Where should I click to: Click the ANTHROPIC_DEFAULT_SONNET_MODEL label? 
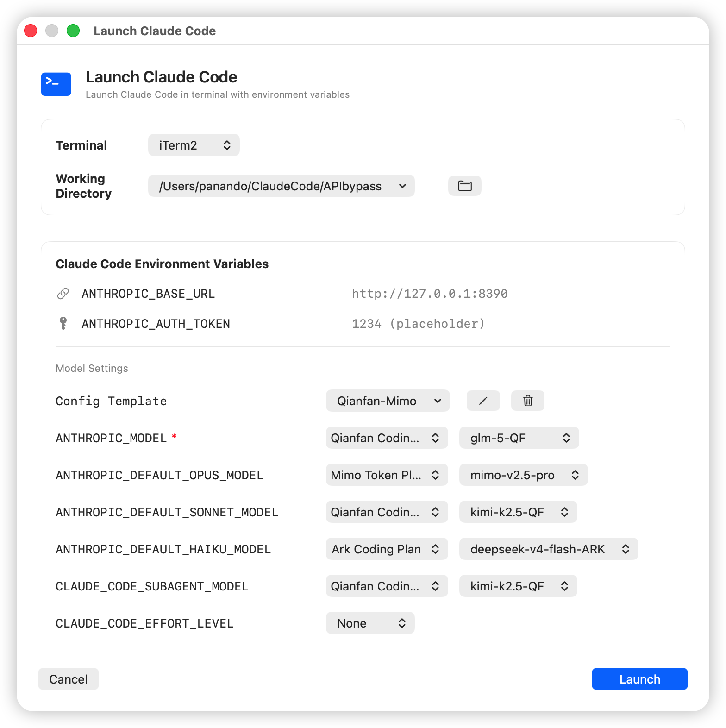[x=167, y=512]
